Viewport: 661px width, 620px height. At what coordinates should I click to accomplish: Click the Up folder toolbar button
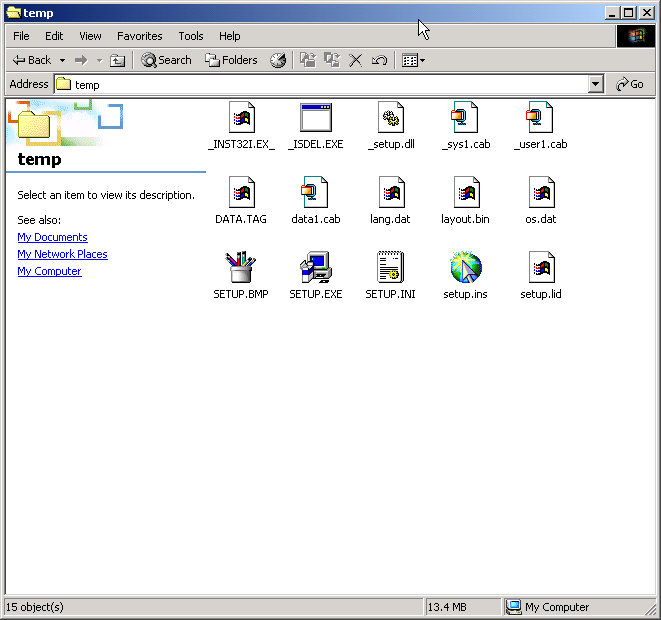[117, 60]
